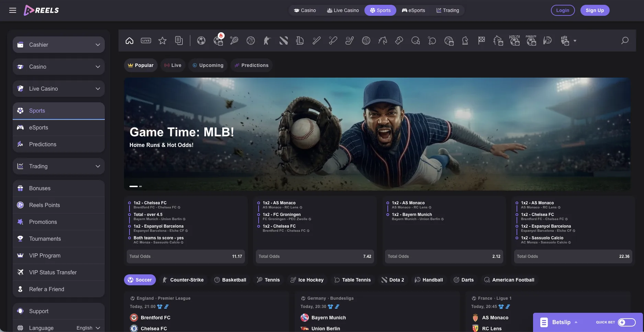644x332 pixels.
Task: Switch to Casino in top navigation
Action: (x=305, y=10)
